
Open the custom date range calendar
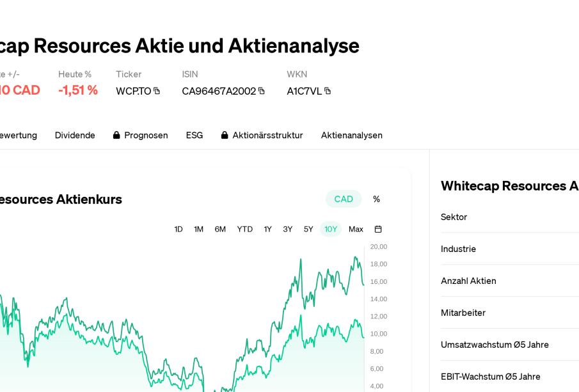point(378,229)
